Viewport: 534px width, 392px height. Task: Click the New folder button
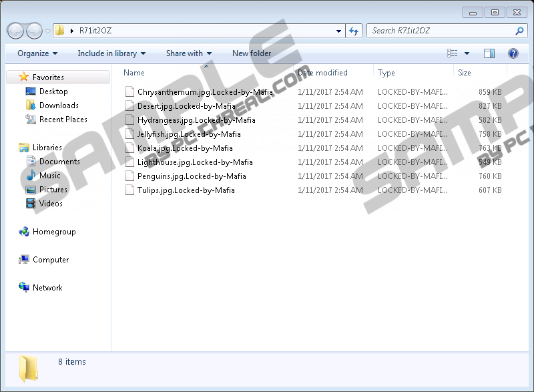[252, 53]
